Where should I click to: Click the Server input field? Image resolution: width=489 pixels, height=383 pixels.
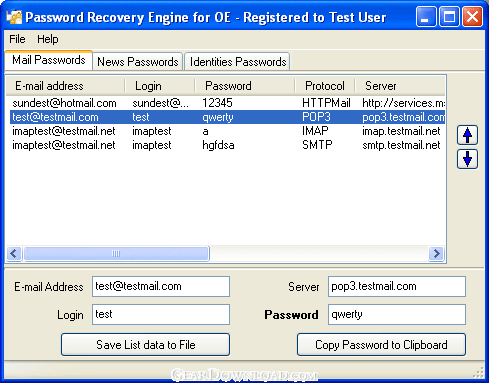click(397, 286)
